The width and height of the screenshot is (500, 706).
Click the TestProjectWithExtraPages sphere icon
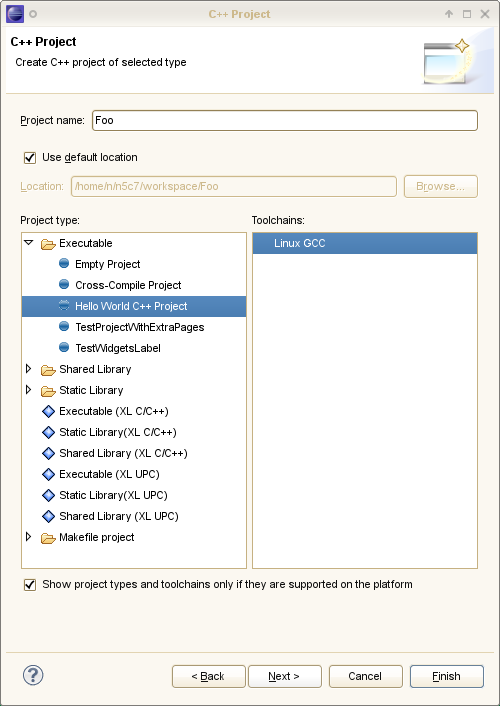point(64,326)
